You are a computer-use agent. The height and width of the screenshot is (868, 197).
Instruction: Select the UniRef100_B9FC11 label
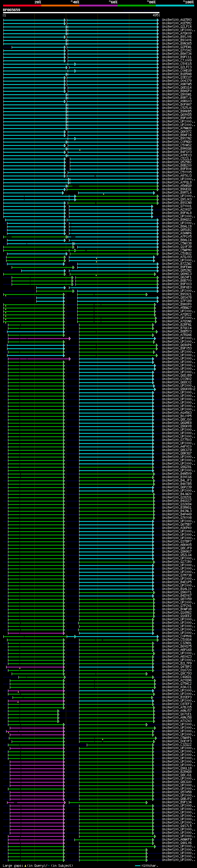coord(177,57)
